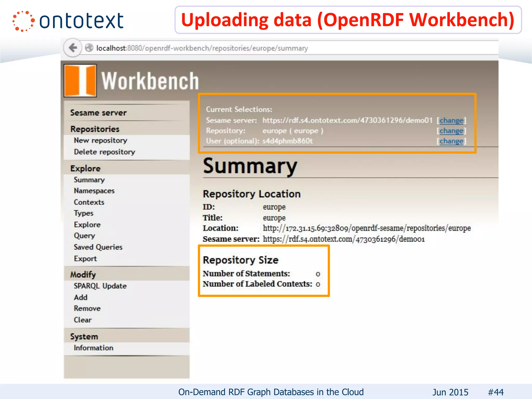Image resolution: width=532 pixels, height=399 pixels.
Task: Open SPARQL Update under Modify
Action: (100, 286)
